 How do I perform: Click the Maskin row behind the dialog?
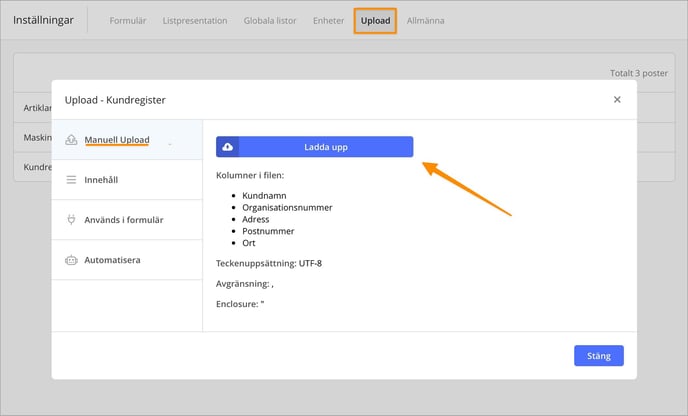pos(37,137)
